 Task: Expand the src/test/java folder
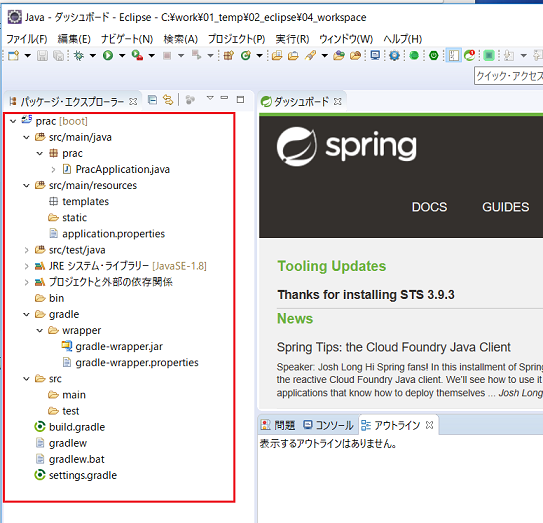pyautogui.click(x=26, y=250)
